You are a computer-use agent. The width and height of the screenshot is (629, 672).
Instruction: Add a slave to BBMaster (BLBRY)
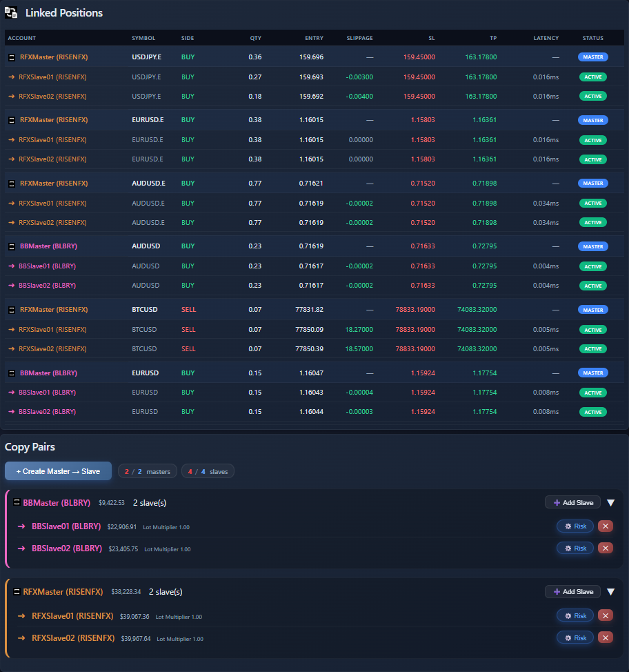[573, 503]
